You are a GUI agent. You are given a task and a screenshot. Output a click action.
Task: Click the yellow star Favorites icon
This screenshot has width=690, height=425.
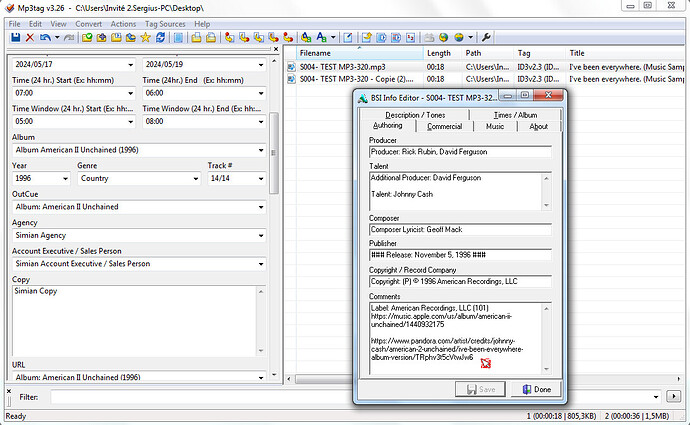145,38
